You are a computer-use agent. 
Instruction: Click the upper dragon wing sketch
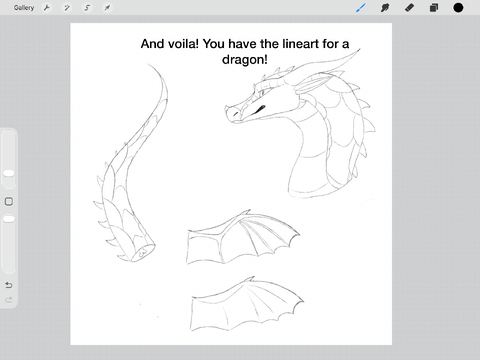243,237
